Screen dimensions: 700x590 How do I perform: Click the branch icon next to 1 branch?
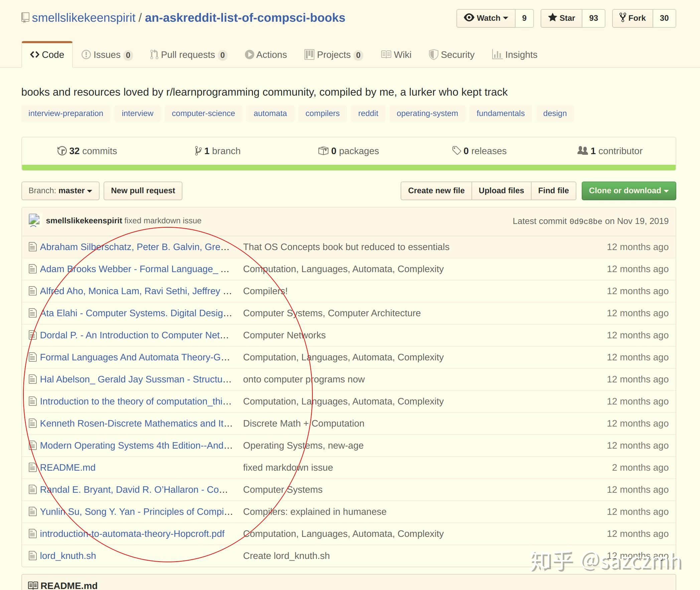click(198, 151)
